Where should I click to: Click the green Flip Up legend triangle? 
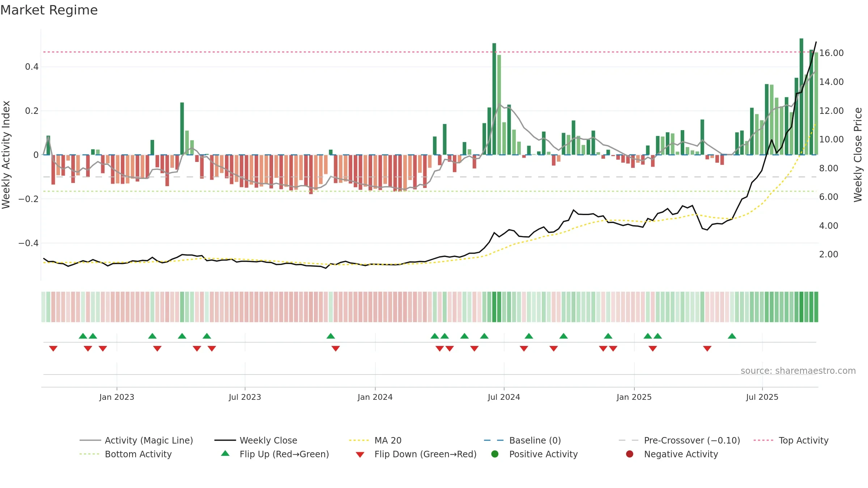(225, 453)
